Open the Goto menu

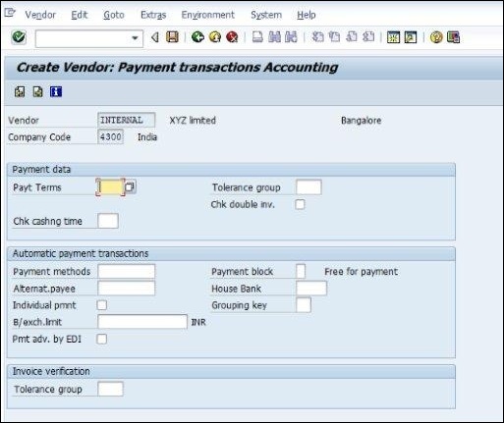(x=114, y=15)
